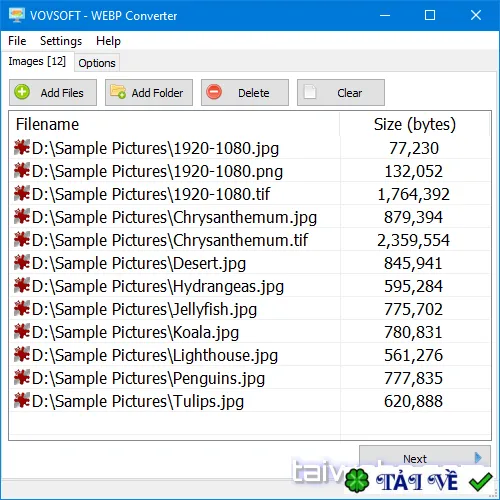500x500 pixels.
Task: Click file icon beside Chrysanthemum.jpg
Action: (22, 217)
